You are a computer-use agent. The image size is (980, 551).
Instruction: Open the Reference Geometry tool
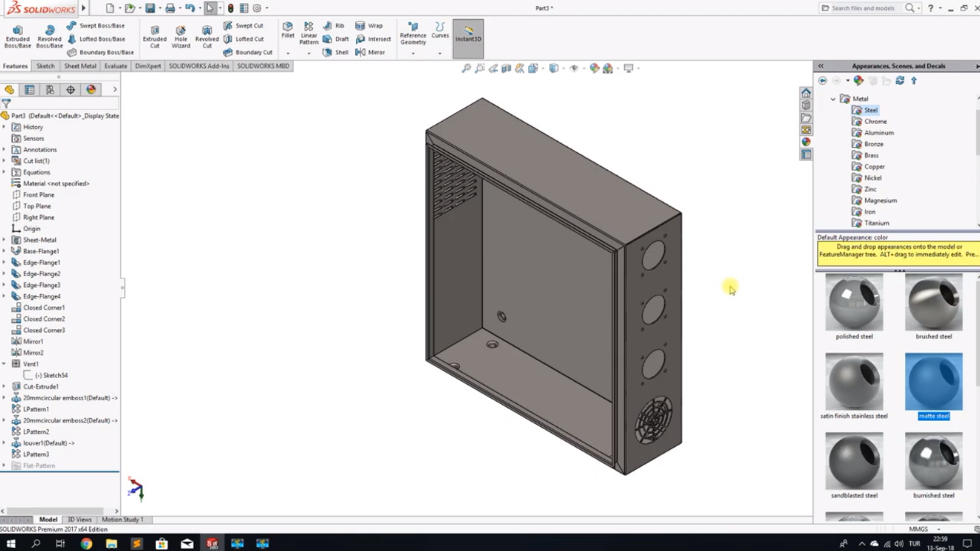pos(413,34)
